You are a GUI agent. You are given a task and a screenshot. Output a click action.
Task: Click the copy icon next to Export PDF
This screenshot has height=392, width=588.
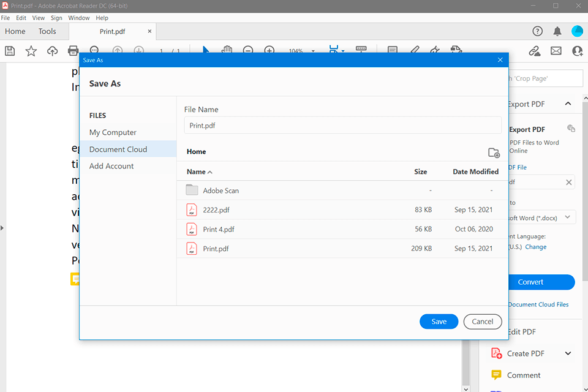click(x=571, y=129)
